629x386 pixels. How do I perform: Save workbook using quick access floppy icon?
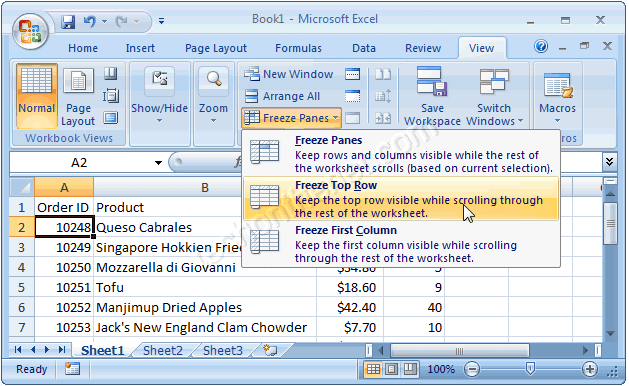click(x=68, y=21)
